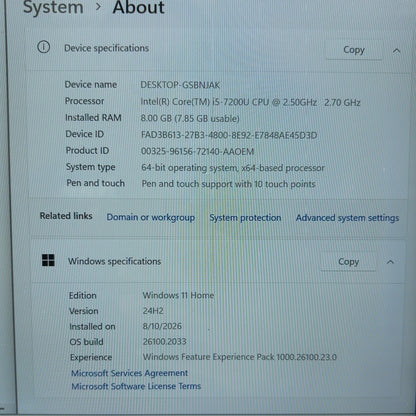Collapse the Windows specifications section

click(x=390, y=262)
